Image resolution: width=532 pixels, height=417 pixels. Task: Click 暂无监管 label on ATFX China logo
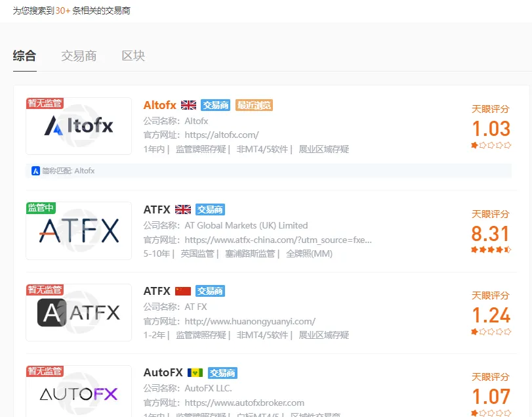click(x=45, y=290)
